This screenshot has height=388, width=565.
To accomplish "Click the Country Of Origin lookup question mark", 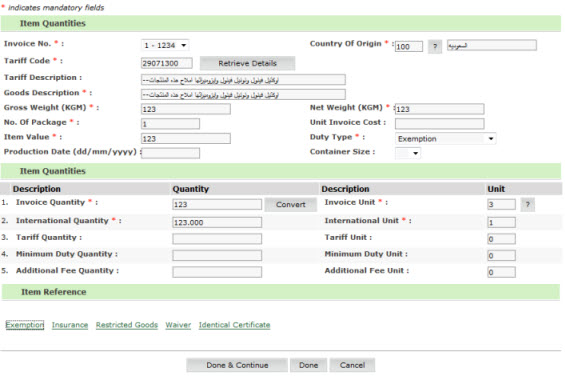I will (x=435, y=46).
